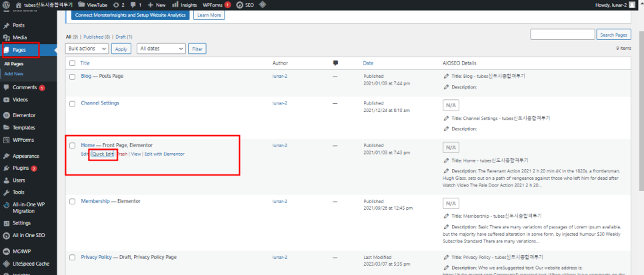This screenshot has width=644, height=275.
Task: Click pencil icon beside Blog AIOSEO title
Action: point(447,77)
